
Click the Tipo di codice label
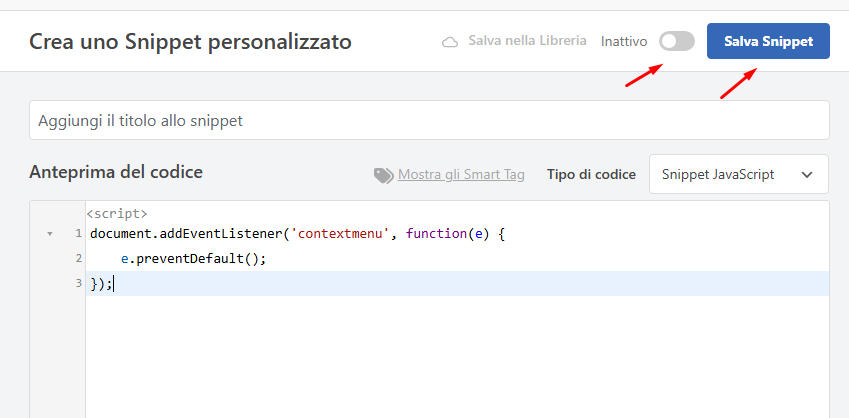click(x=591, y=175)
